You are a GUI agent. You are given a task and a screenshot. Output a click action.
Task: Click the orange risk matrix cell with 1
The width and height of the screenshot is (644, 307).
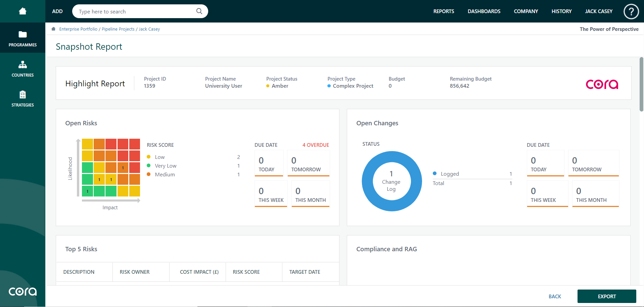click(123, 168)
